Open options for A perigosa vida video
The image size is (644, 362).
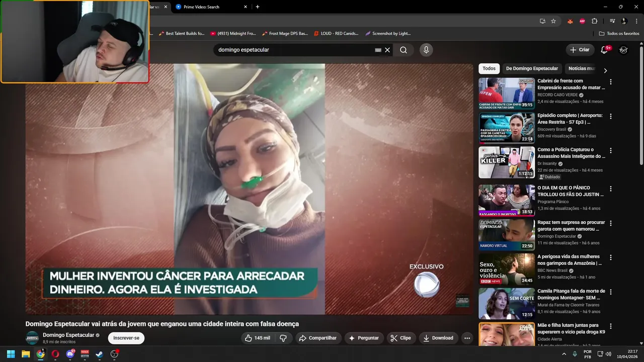pyautogui.click(x=611, y=257)
